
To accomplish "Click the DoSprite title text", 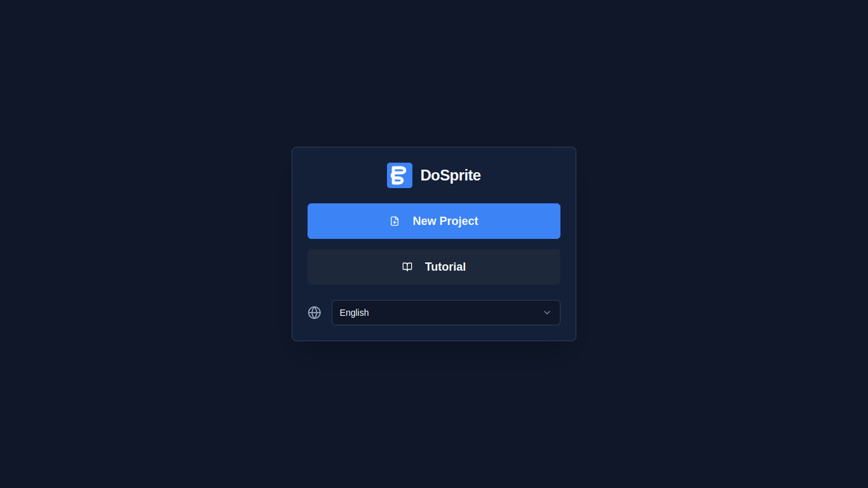I will tap(451, 175).
